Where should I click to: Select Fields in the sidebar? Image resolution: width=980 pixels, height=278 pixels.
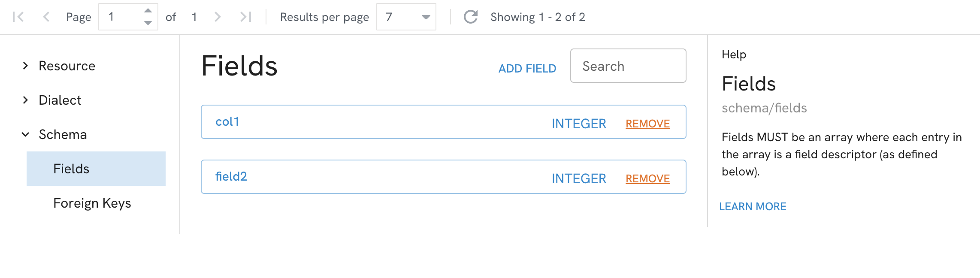click(72, 169)
